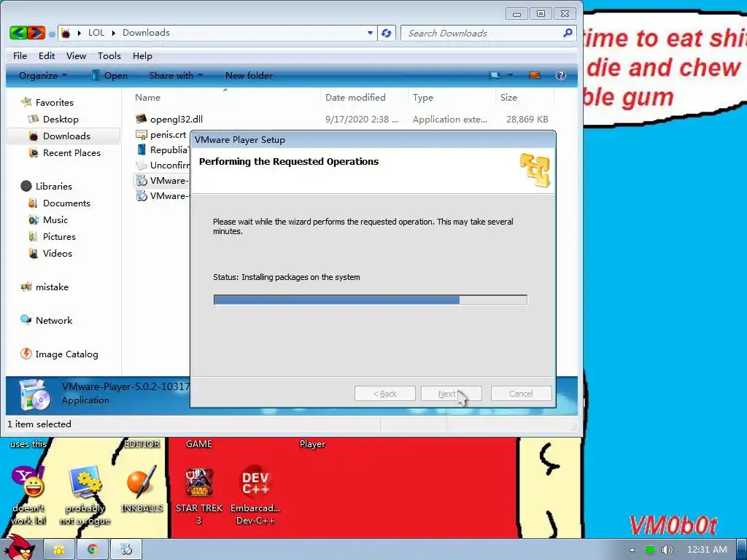Image resolution: width=747 pixels, height=560 pixels.
Task: Open Embarcadero Dev-C++ desktop icon
Action: pos(255,496)
